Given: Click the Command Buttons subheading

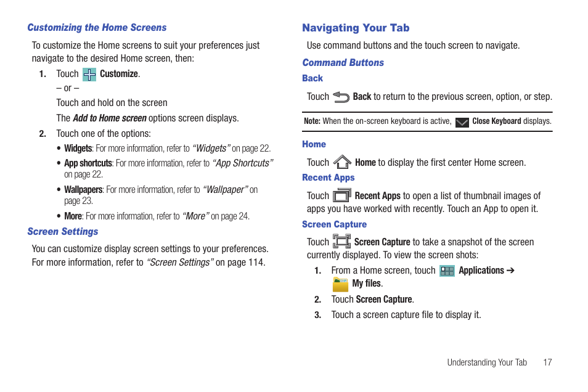Looking at the screenshot, I should (x=343, y=63).
